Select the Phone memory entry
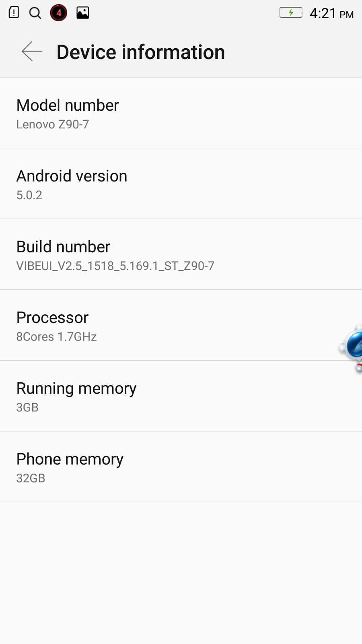 click(181, 467)
